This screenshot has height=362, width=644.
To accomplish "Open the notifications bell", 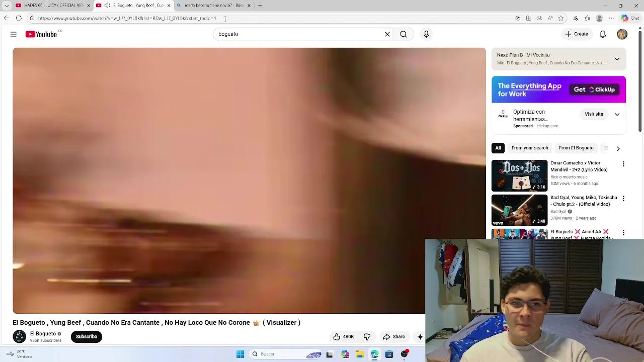I will [x=603, y=34].
